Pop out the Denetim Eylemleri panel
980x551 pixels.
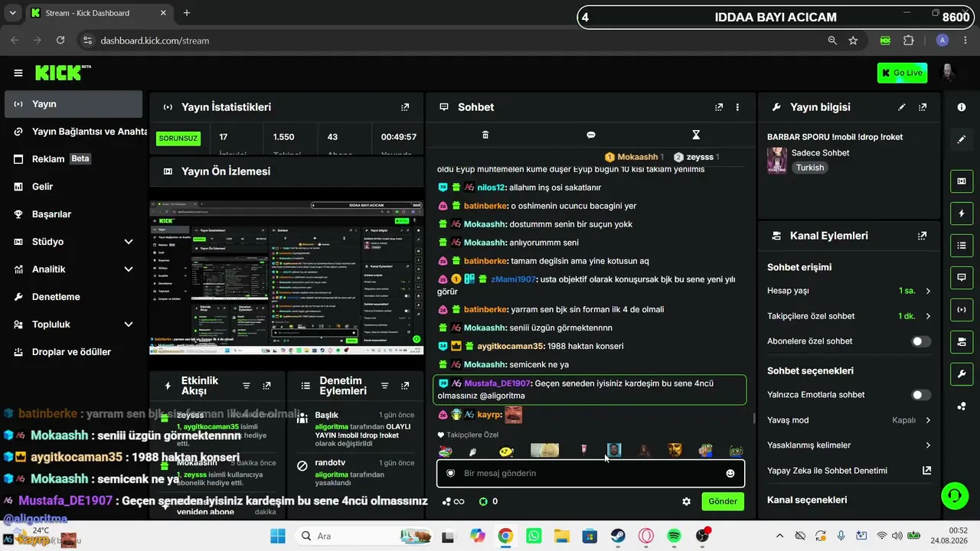click(x=405, y=386)
